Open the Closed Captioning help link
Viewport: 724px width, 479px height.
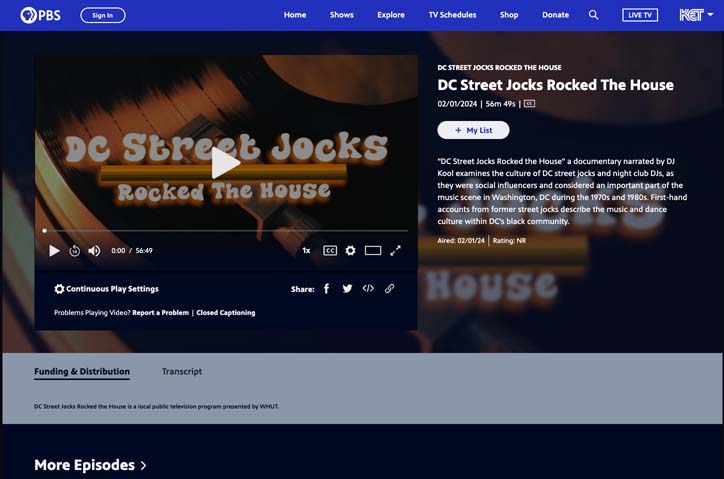coord(225,313)
